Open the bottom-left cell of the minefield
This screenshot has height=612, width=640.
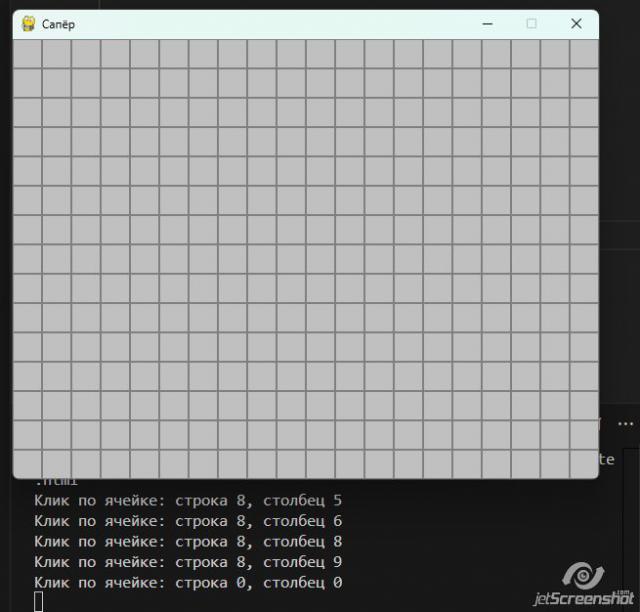click(27, 464)
